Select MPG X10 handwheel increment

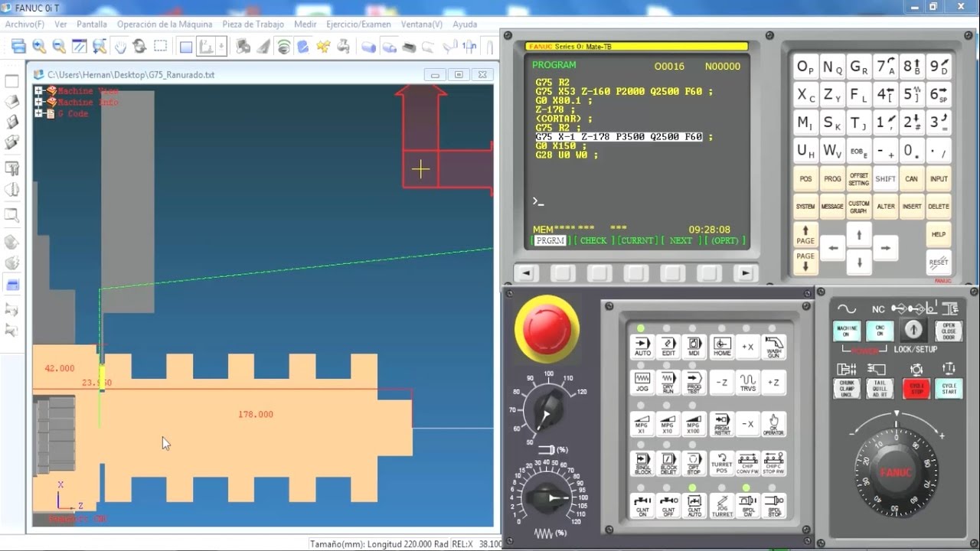point(668,424)
